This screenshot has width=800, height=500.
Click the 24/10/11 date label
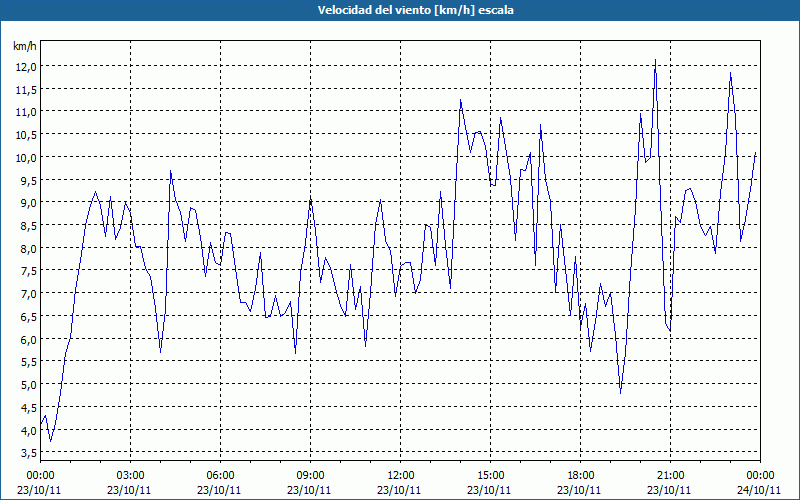click(759, 490)
